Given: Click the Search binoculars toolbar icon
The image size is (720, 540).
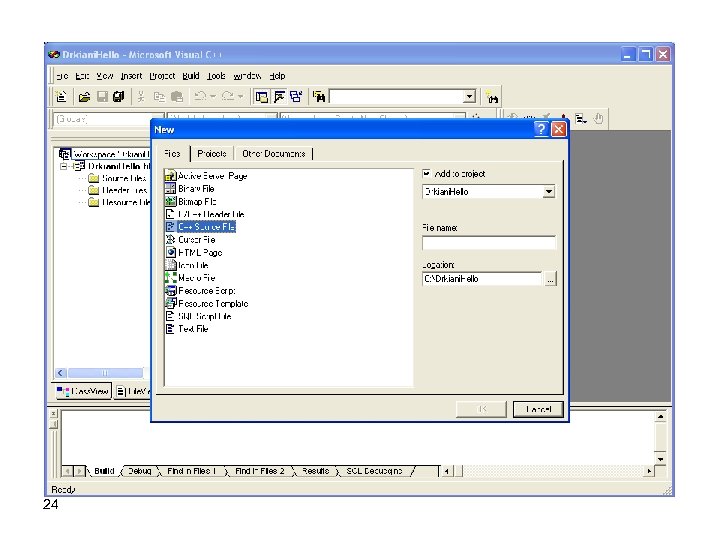Looking at the screenshot, I should coord(492,97).
